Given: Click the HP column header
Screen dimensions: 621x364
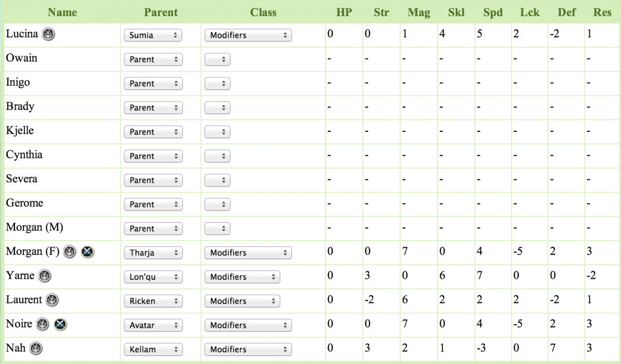Looking at the screenshot, I should (344, 12).
